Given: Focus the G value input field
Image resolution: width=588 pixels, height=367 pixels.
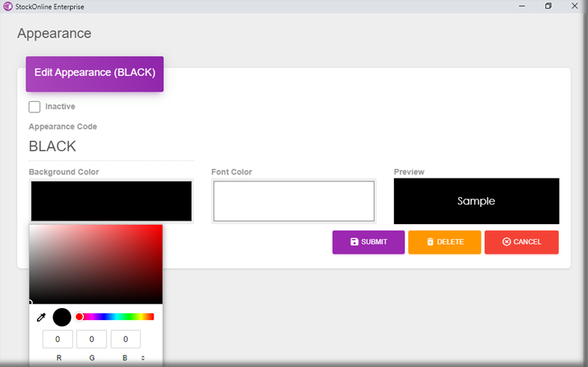Looking at the screenshot, I should [92, 339].
